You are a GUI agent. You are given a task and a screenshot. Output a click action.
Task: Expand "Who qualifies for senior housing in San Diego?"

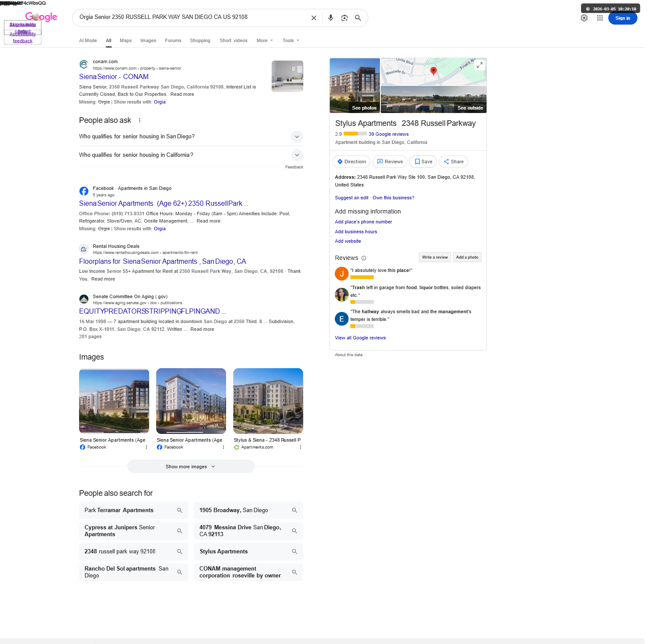pyautogui.click(x=191, y=137)
